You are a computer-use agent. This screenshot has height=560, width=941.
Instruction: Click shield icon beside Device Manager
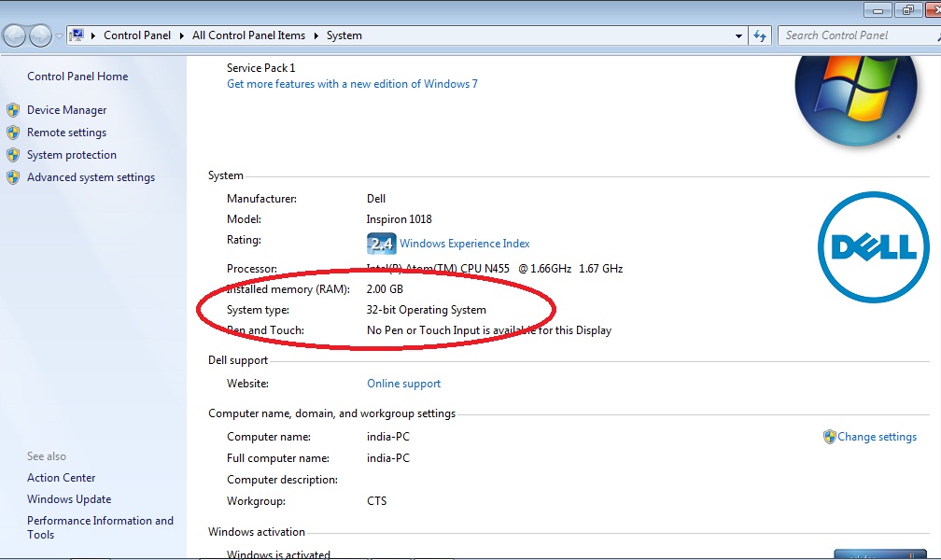(13, 110)
